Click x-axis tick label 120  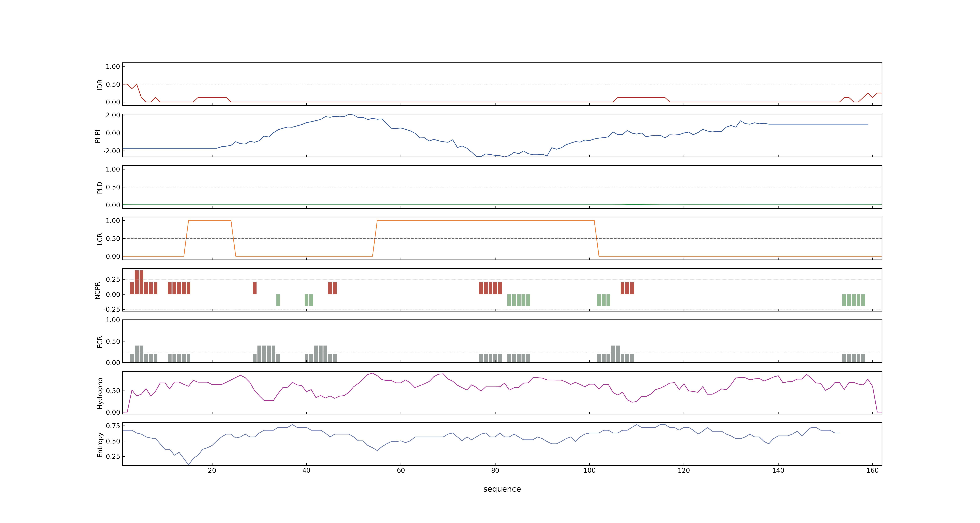click(684, 470)
